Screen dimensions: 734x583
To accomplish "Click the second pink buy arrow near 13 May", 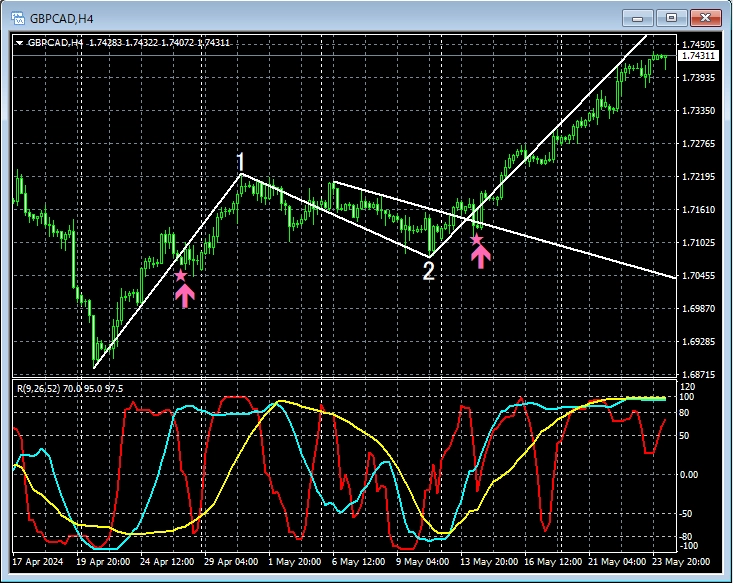I will [481, 257].
